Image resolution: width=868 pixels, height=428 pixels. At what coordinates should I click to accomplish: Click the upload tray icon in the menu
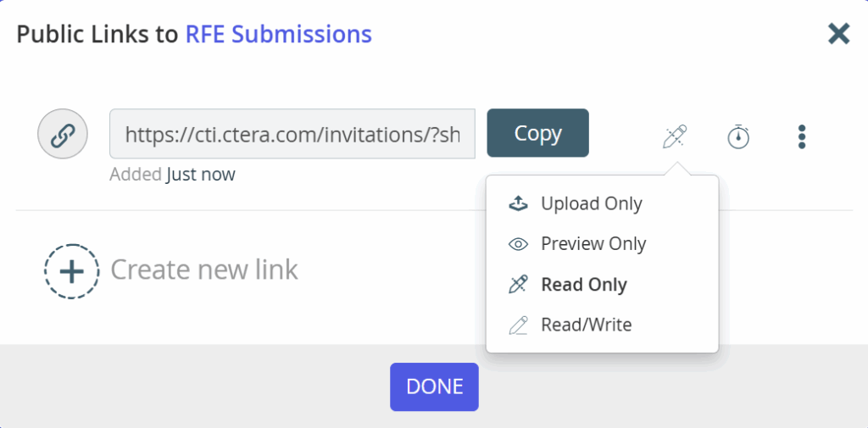tap(518, 203)
